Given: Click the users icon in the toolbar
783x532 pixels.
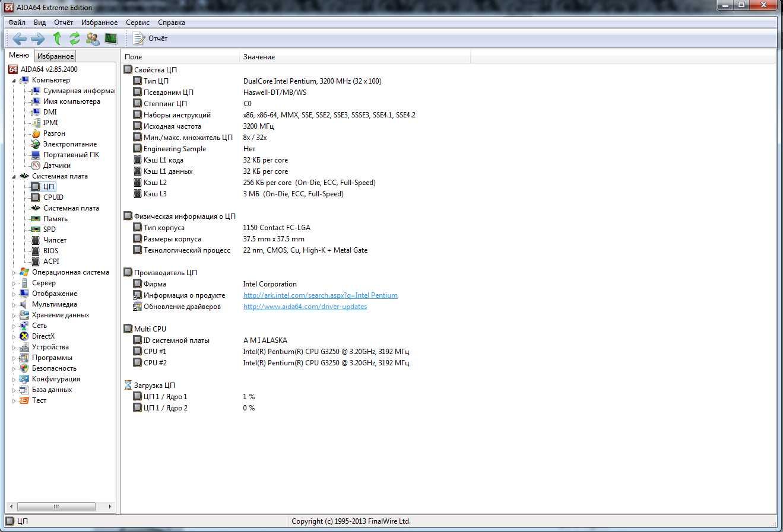Looking at the screenshot, I should 93,39.
